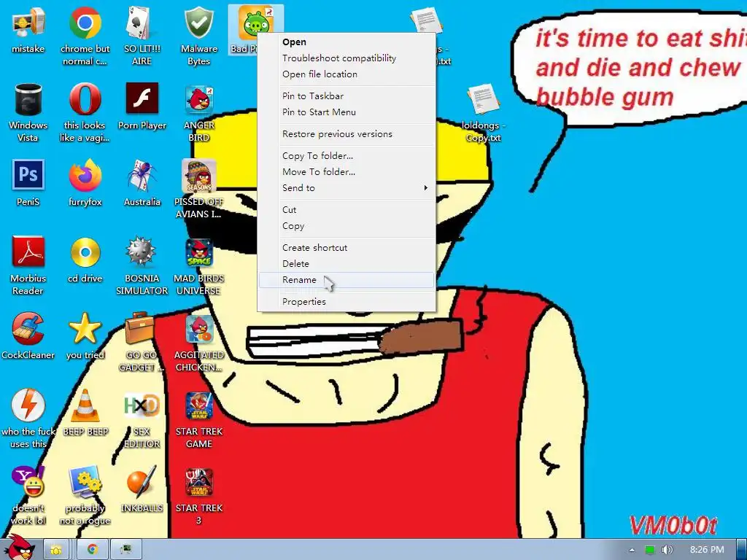This screenshot has width=747, height=560.
Task: Choose Pin to Taskbar
Action: (347, 96)
